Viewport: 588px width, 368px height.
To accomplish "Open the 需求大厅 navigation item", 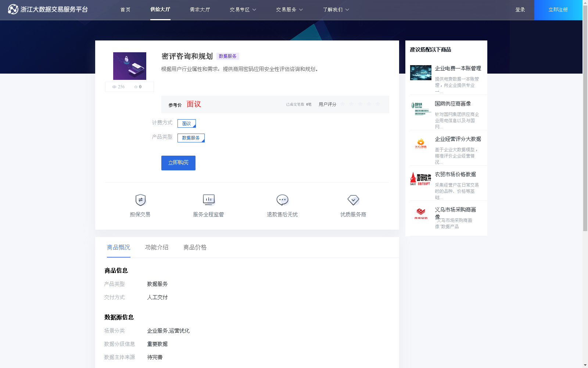I will (200, 10).
